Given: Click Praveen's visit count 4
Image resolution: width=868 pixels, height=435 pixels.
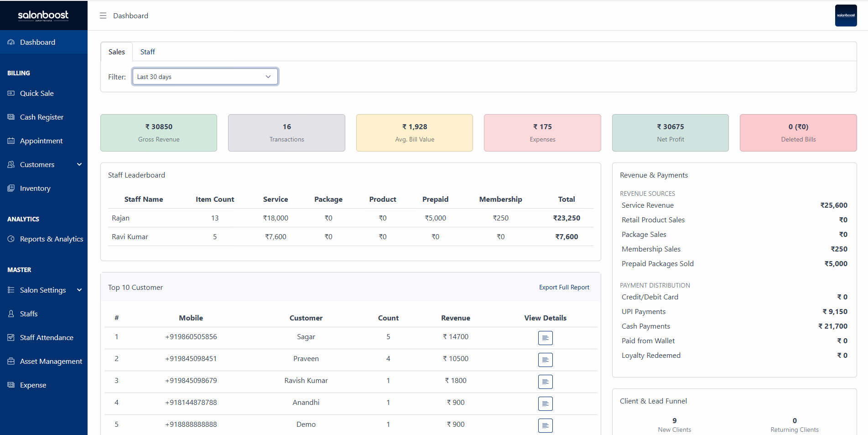Looking at the screenshot, I should [x=388, y=359].
